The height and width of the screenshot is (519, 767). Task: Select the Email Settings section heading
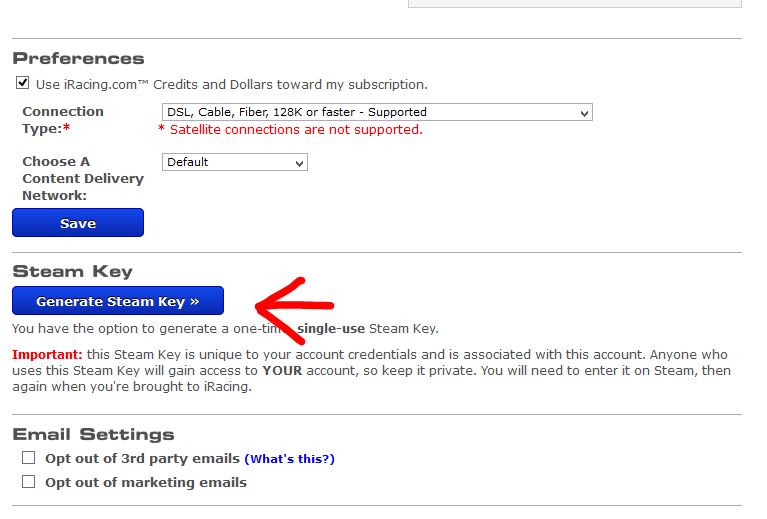tap(93, 434)
